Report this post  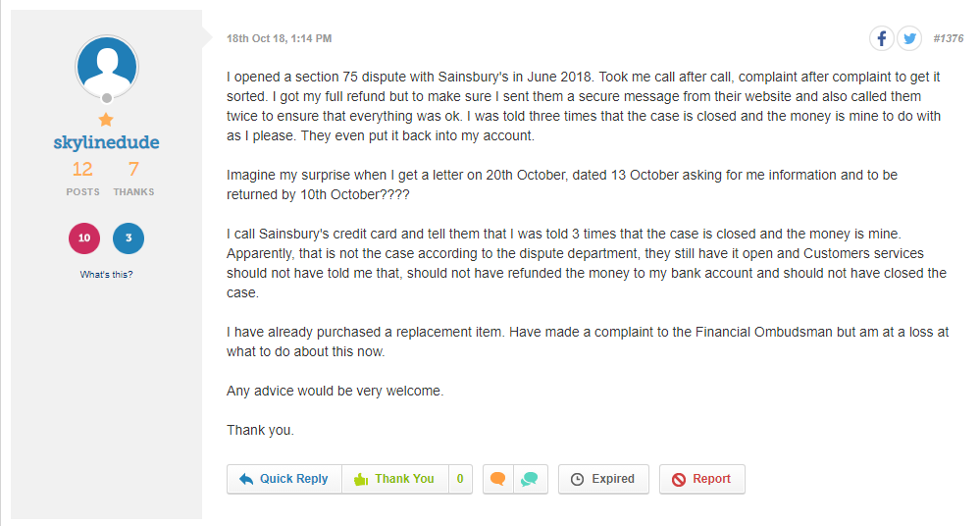(701, 479)
